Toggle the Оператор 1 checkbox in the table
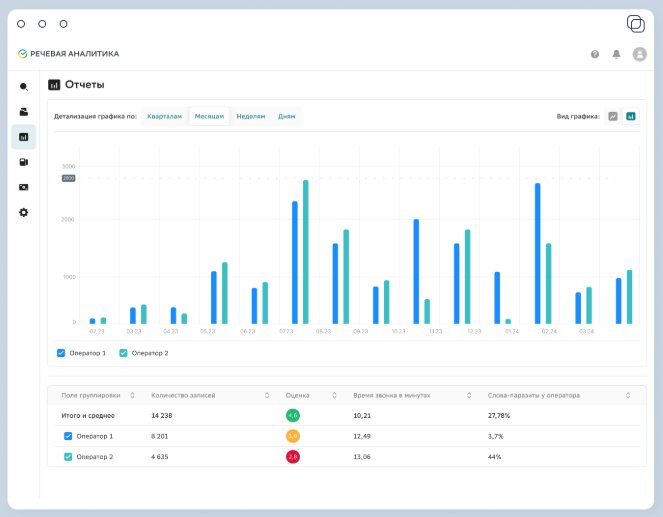The image size is (663, 517). 68,436
